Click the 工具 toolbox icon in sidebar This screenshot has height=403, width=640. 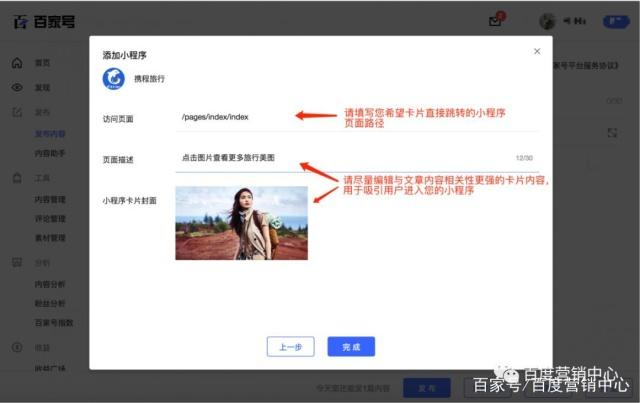[17, 178]
